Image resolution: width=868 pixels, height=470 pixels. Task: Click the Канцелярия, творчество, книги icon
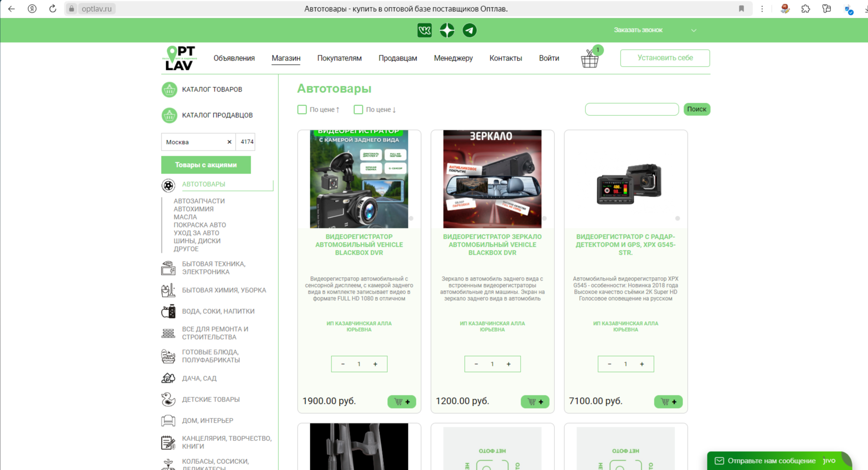point(168,442)
